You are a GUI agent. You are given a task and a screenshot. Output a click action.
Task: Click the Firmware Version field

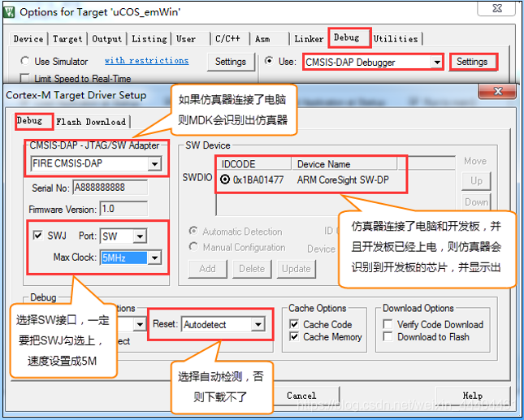[x=123, y=209]
